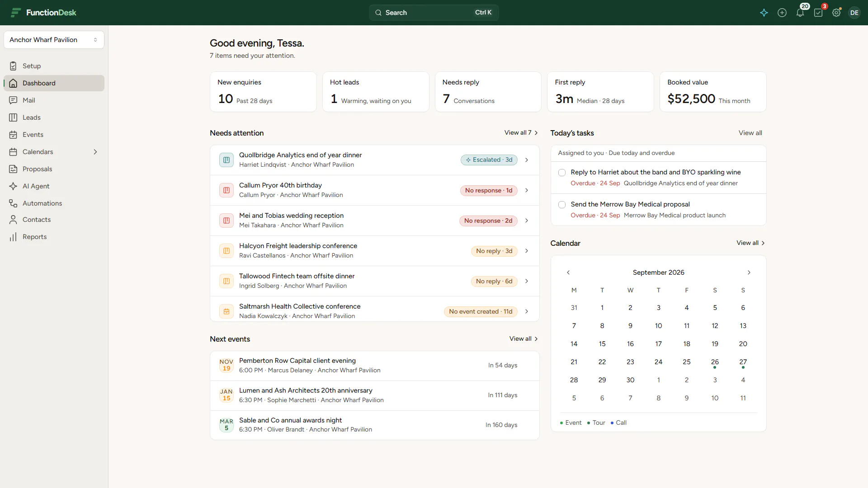The height and width of the screenshot is (488, 868).
Task: Click the Search input field
Action: (x=434, y=13)
